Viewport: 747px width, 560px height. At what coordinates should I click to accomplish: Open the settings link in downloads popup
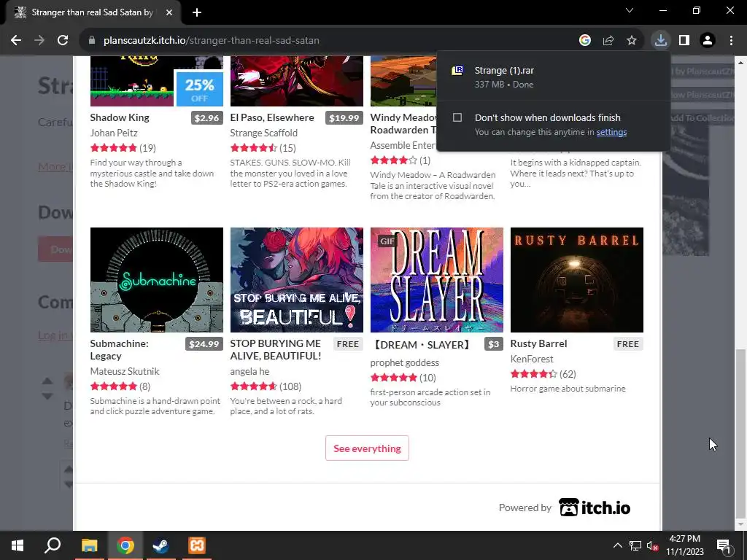(611, 132)
